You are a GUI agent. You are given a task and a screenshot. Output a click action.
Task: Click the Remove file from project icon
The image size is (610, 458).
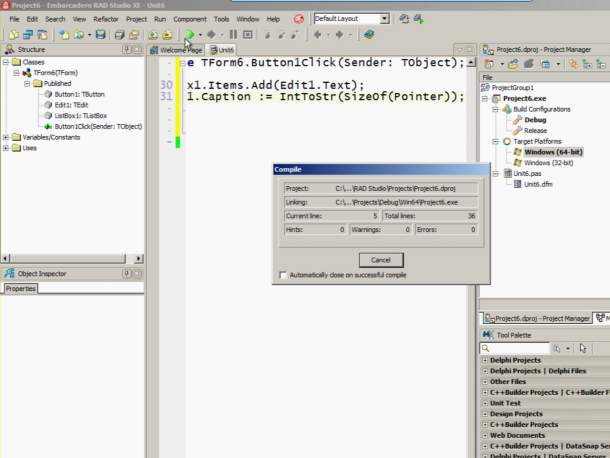(x=167, y=35)
